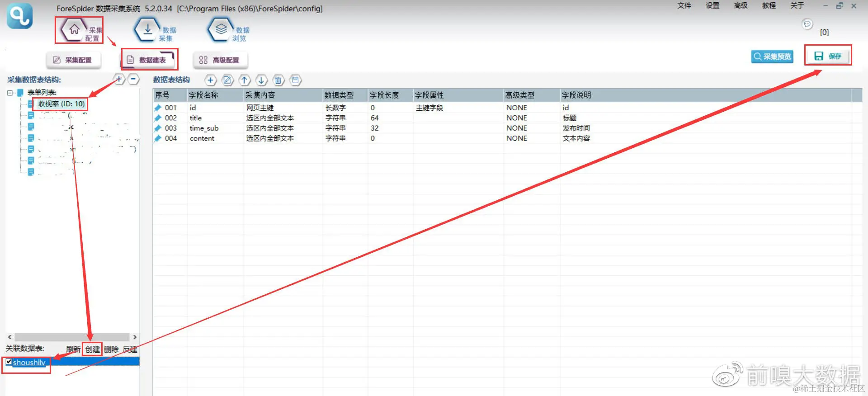Click the 刷新 link
Screen dimensions: 868x396
click(x=73, y=349)
